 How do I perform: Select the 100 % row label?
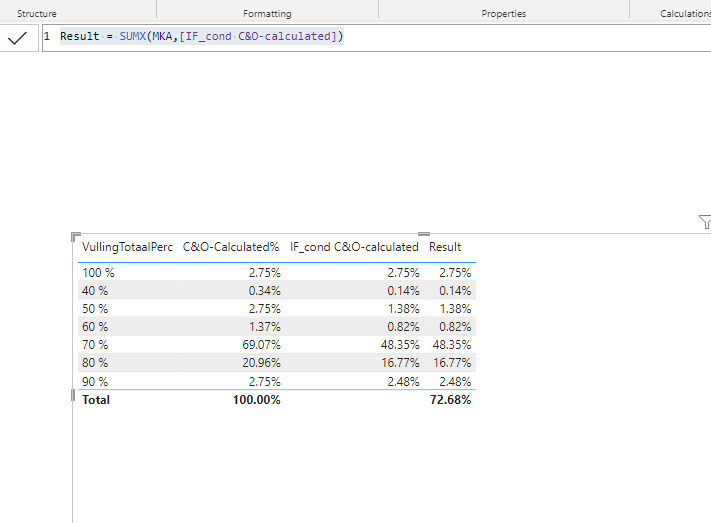pyautogui.click(x=98, y=273)
